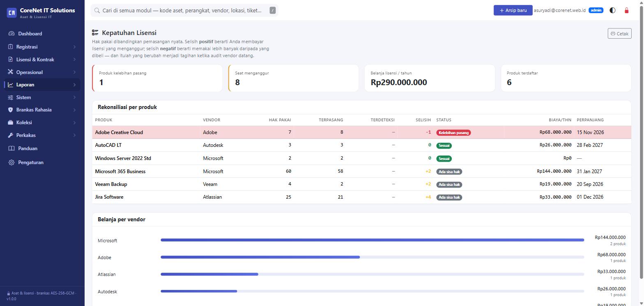Click the admin role badge
Screen dimensions: 644x306
(x=596, y=10)
